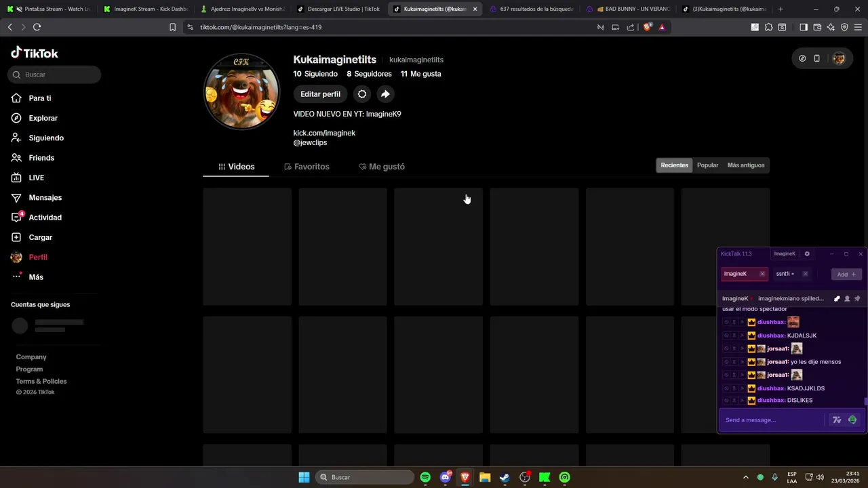Open the first video placeholder thumbnail
The height and width of the screenshot is (488, 868).
(x=247, y=247)
